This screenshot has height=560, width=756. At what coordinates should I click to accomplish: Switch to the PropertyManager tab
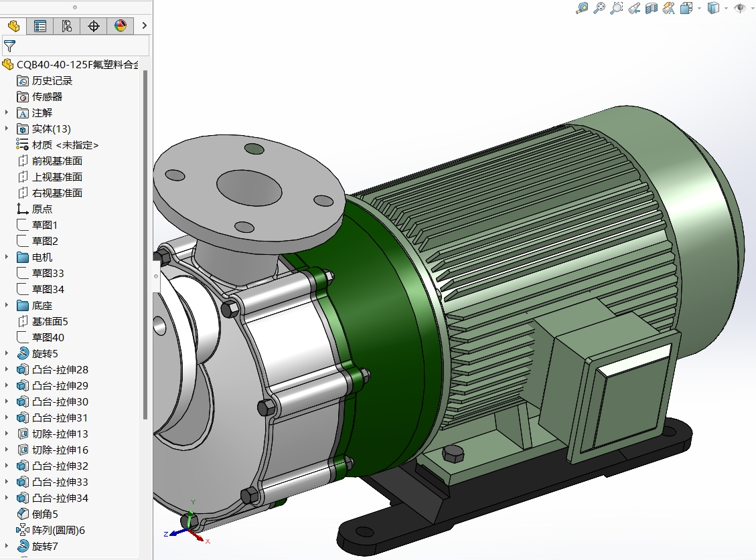(x=40, y=25)
